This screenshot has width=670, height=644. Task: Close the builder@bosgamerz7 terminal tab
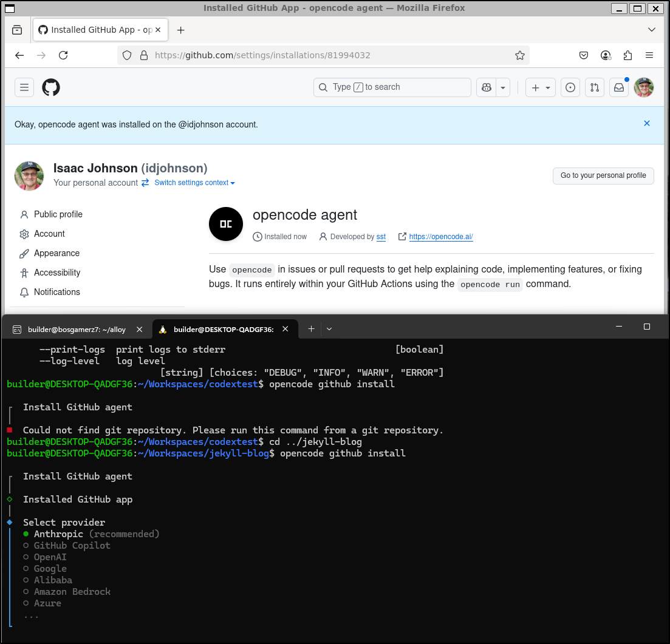click(x=139, y=329)
